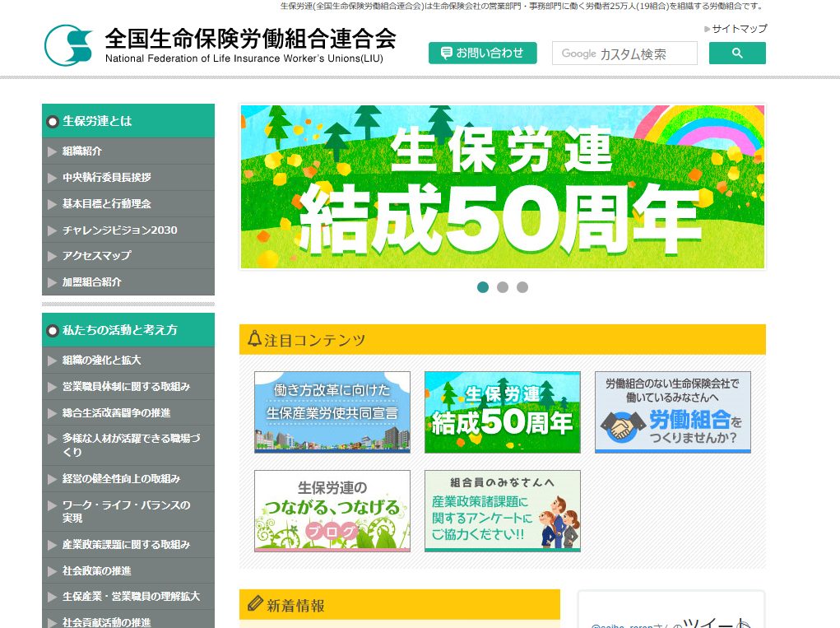Click circle bullet beside 私たちの活動と考え方

click(53, 331)
